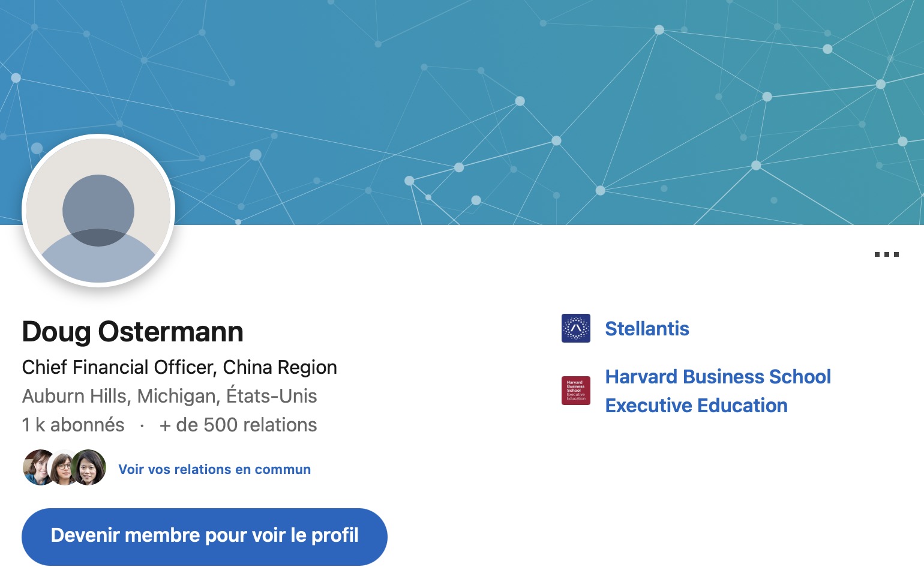Open the three-dot more options menu

pyautogui.click(x=886, y=254)
